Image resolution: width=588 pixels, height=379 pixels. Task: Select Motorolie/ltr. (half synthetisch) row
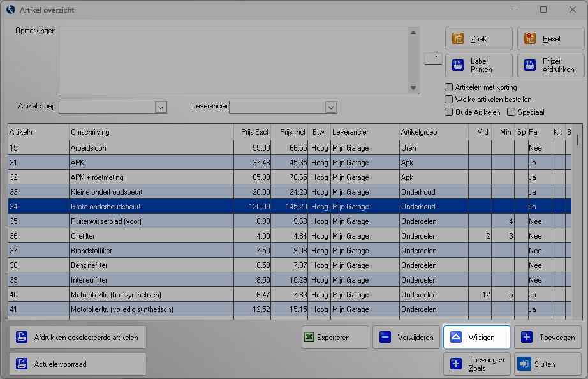(290, 294)
